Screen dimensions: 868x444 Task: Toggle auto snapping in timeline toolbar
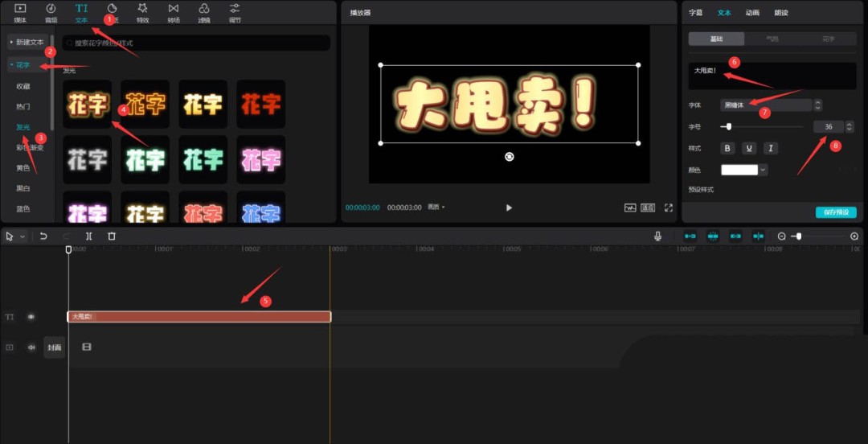pyautogui.click(x=713, y=236)
